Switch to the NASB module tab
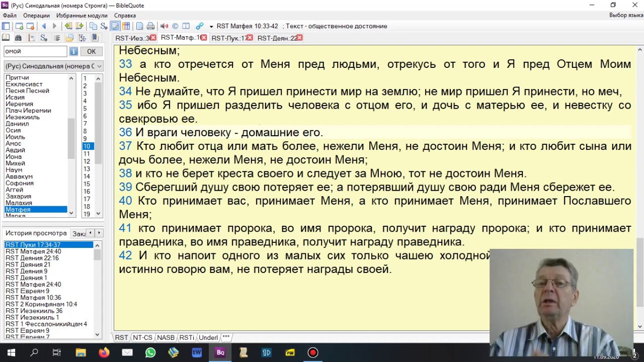The height and width of the screenshot is (362, 644). (x=166, y=338)
